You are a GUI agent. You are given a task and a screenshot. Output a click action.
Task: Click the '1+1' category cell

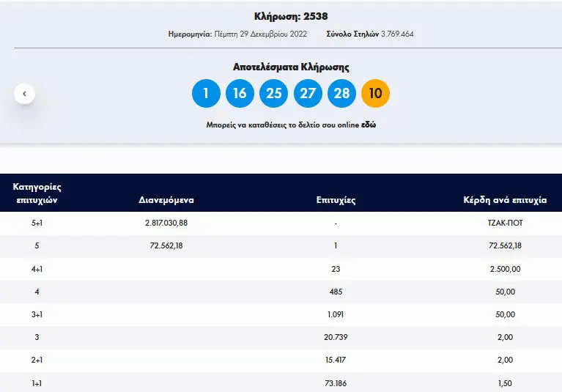point(37,383)
